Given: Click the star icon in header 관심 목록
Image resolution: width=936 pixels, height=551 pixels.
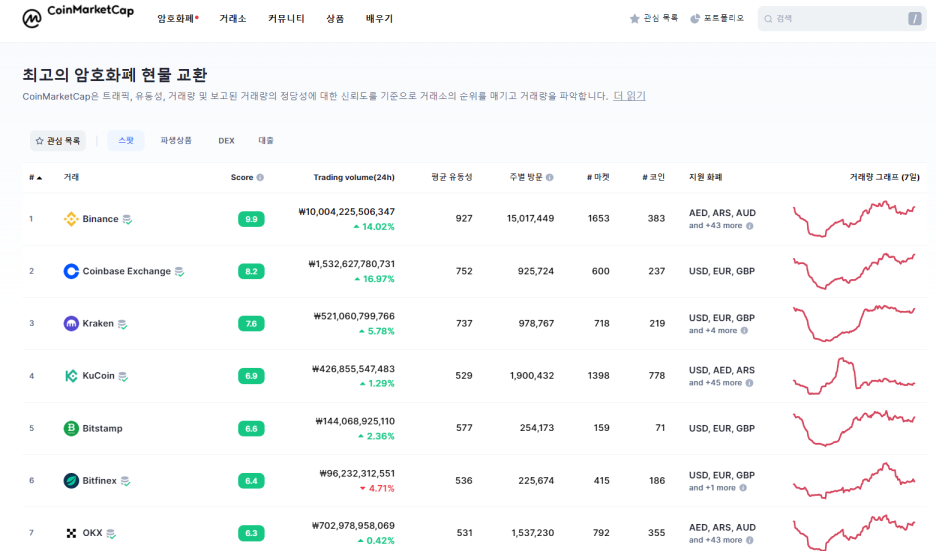Looking at the screenshot, I should coord(635,19).
